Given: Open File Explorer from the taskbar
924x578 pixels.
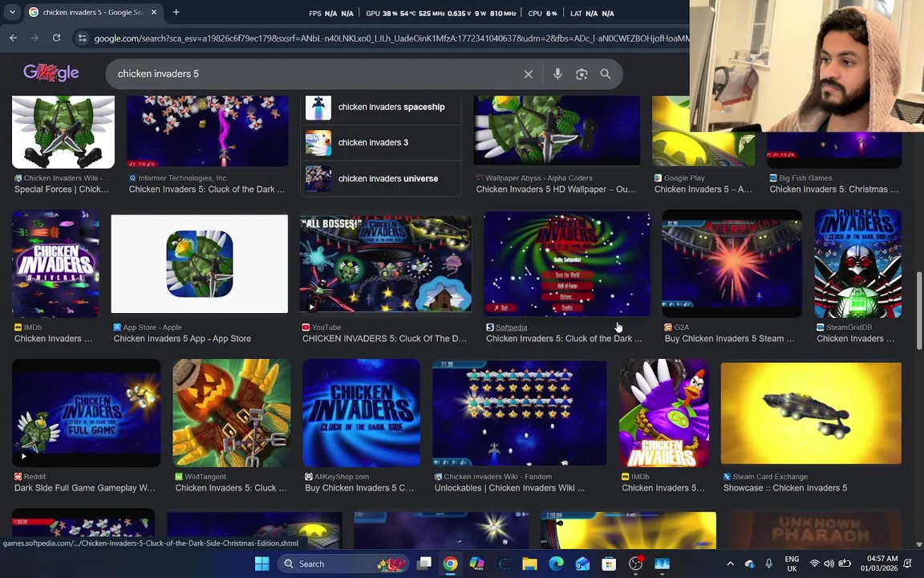Looking at the screenshot, I should click(529, 564).
